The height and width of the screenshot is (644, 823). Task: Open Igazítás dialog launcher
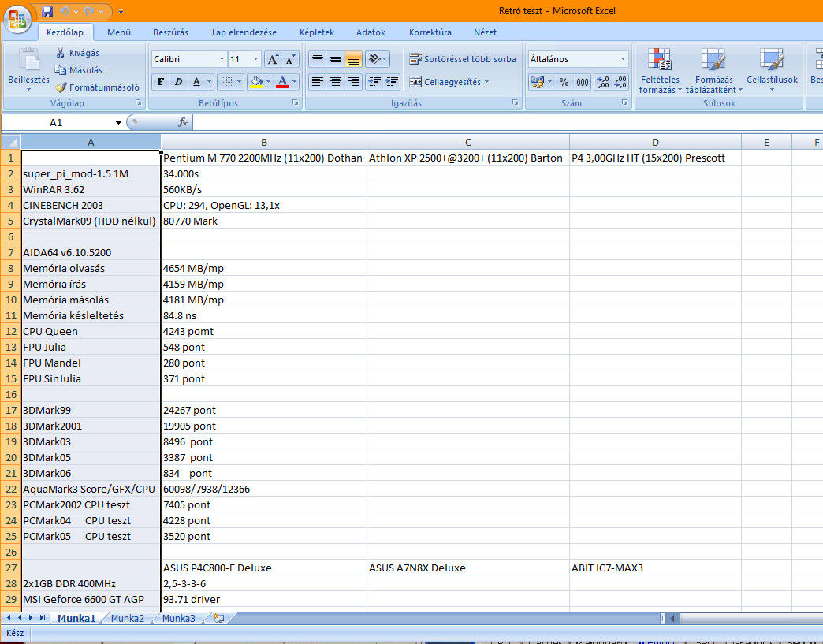[x=516, y=103]
